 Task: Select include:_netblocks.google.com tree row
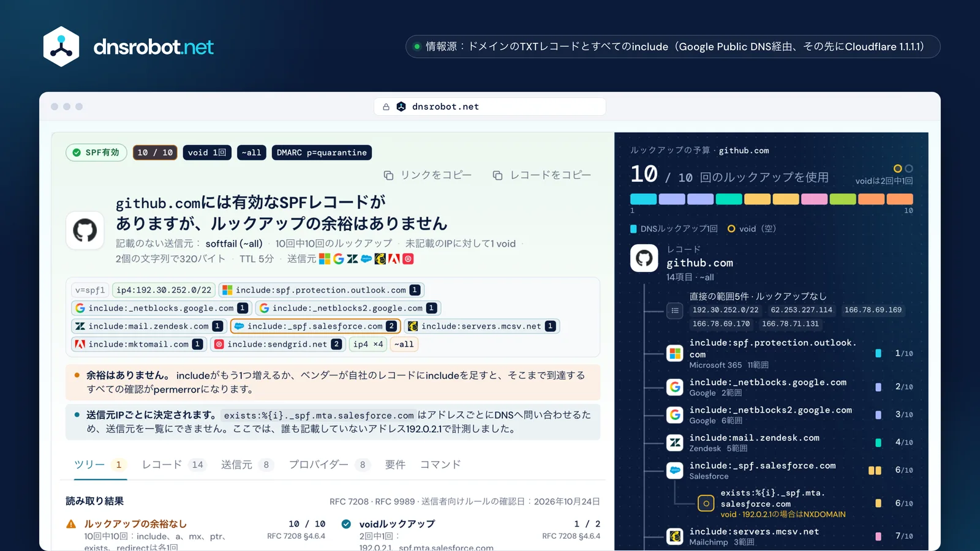tap(790, 387)
